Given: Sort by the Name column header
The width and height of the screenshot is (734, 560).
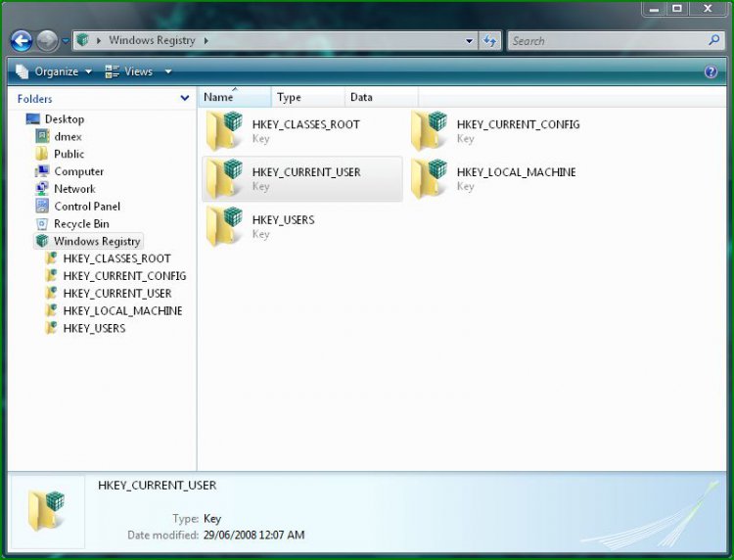Looking at the screenshot, I should pyautogui.click(x=234, y=97).
